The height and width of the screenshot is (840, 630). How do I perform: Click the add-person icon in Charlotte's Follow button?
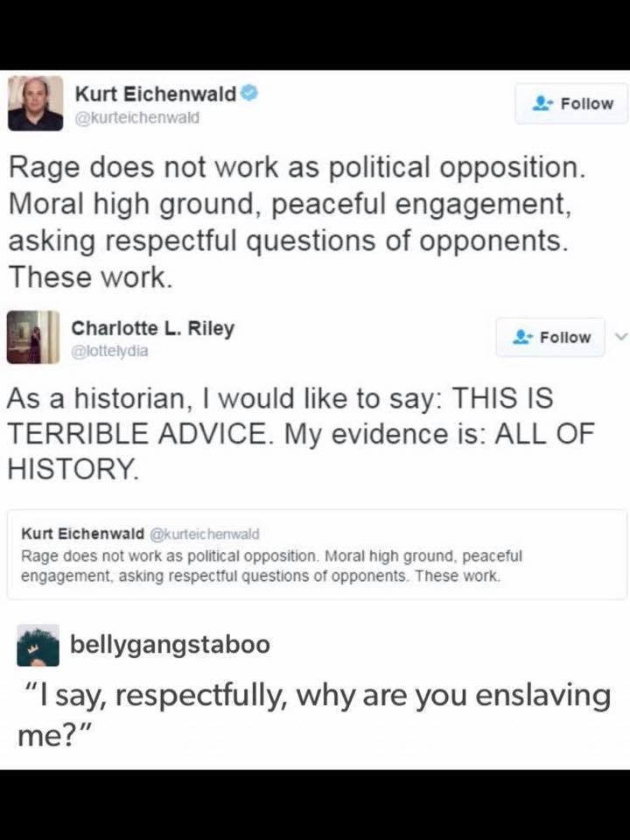pos(522,337)
